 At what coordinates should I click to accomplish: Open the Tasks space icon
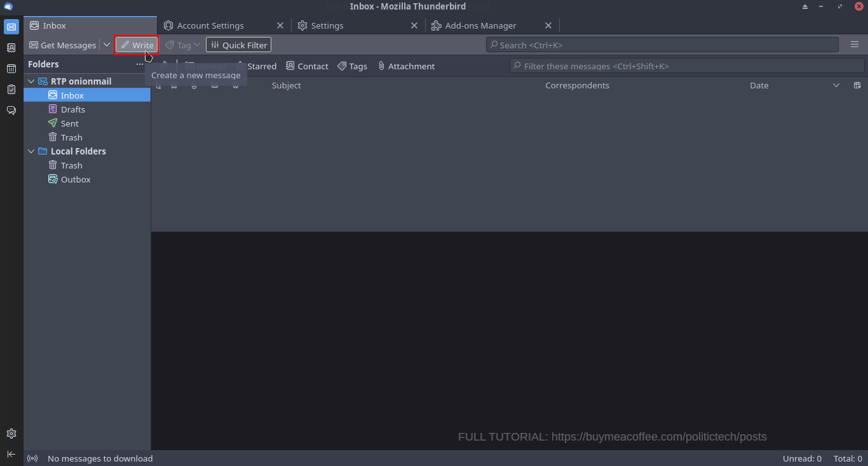(x=11, y=90)
